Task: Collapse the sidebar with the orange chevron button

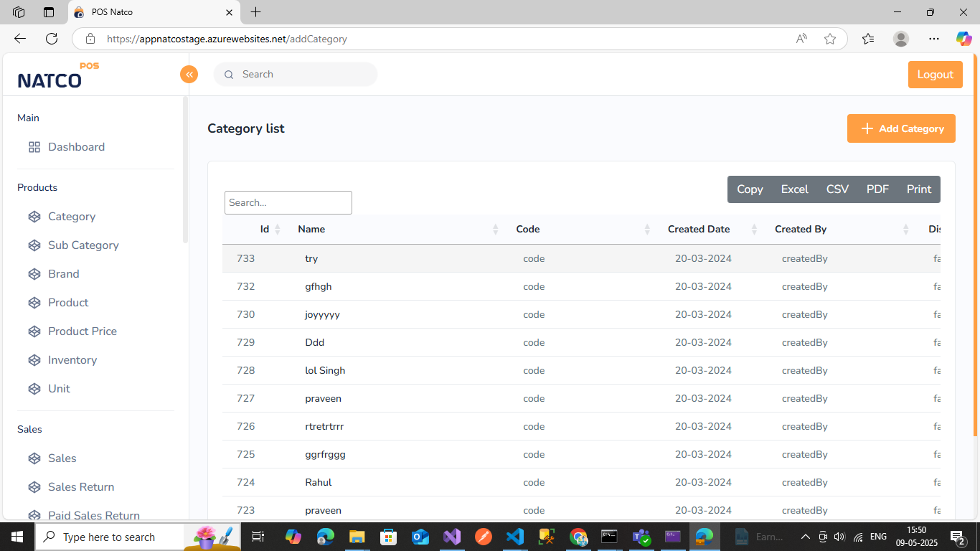Action: coord(189,74)
